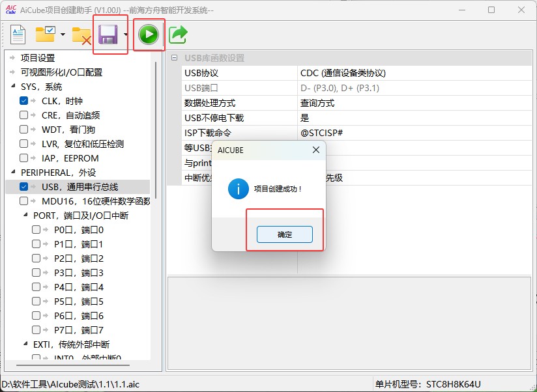Click the USB端口 D- D+ value
537x392 pixels.
[x=414, y=88]
